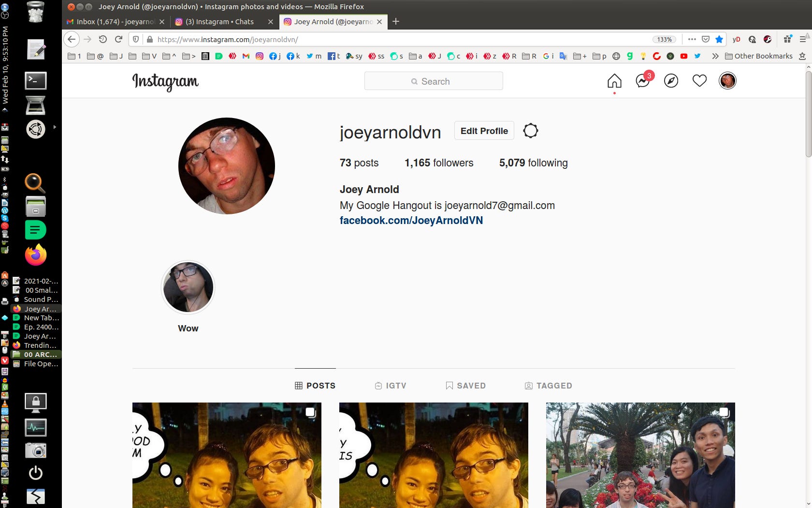Open the Explore compass icon
The height and width of the screenshot is (508, 812).
click(x=671, y=81)
